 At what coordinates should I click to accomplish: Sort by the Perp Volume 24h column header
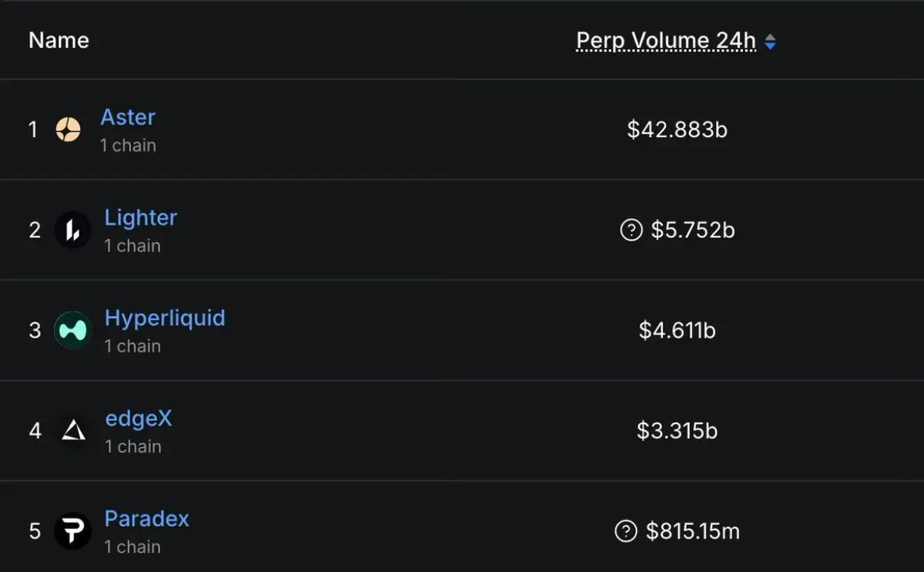coord(666,41)
